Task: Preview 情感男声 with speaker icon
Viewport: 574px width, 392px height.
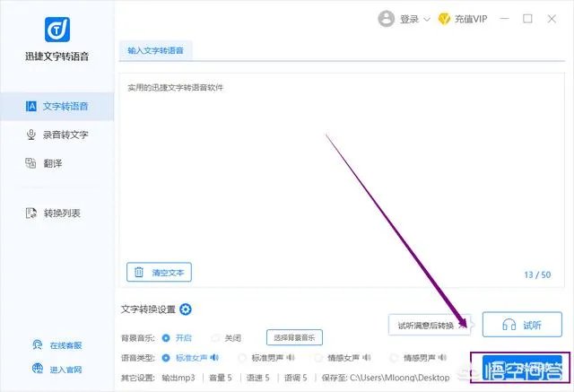Action: pyautogui.click(x=442, y=358)
